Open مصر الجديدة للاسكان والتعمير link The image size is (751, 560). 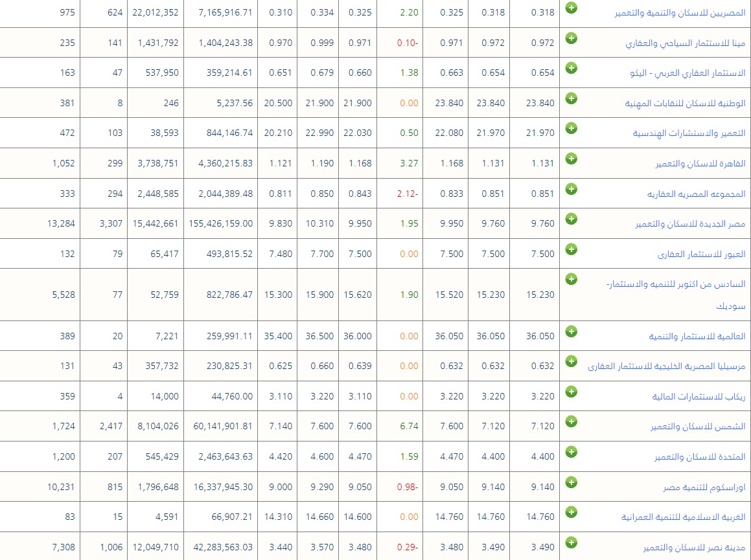click(690, 224)
